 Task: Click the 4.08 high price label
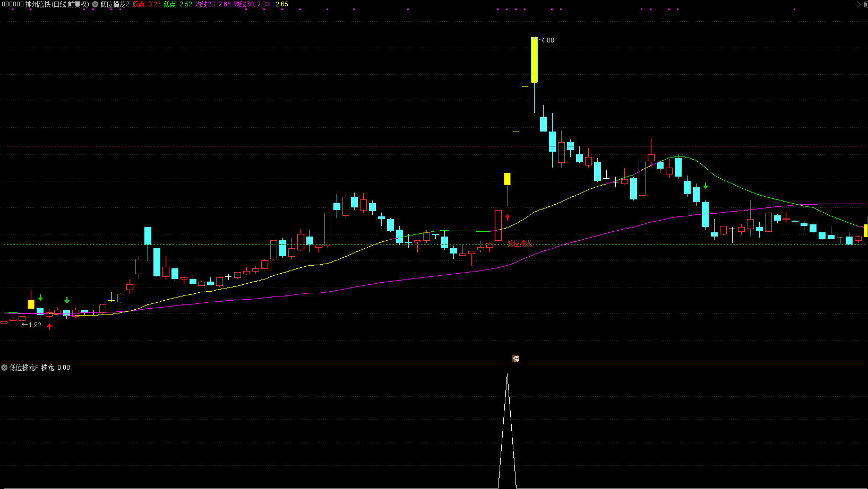pos(548,40)
